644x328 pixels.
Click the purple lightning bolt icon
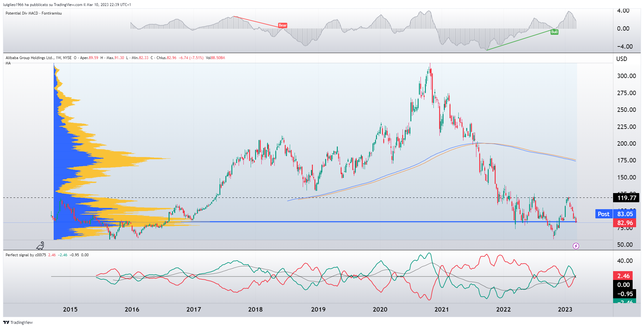[576, 246]
